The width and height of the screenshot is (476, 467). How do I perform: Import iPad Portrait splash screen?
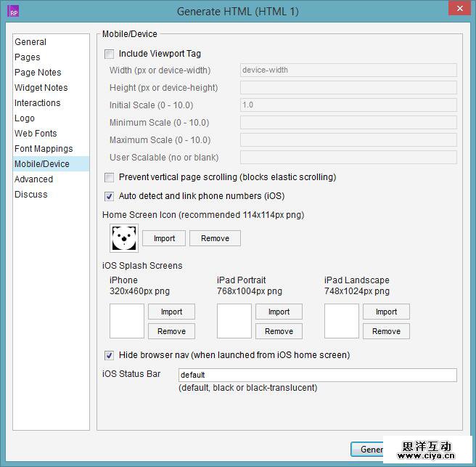pyautogui.click(x=279, y=312)
